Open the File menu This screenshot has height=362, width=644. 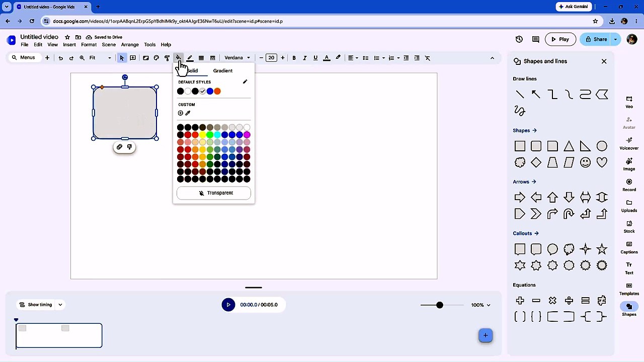pyautogui.click(x=24, y=45)
